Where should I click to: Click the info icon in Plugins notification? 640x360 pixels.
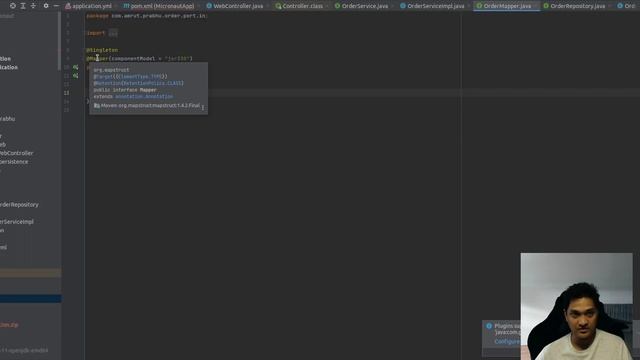point(489,326)
